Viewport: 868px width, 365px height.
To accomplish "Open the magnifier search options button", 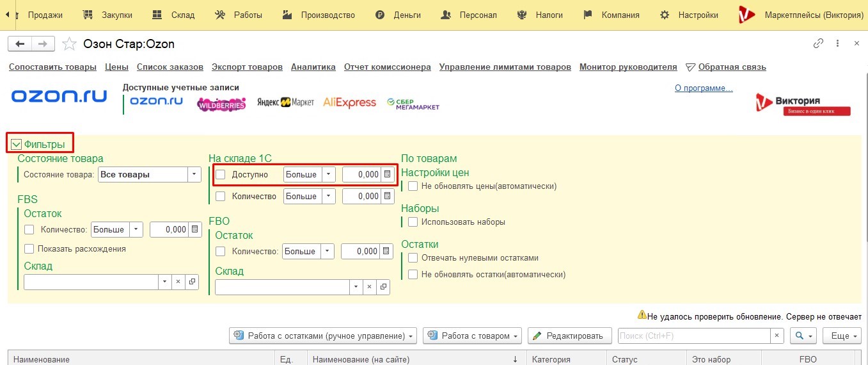I will point(803,336).
